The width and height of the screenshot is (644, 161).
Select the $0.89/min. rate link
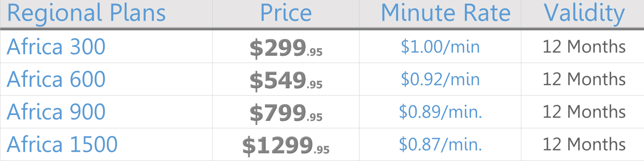pyautogui.click(x=440, y=112)
